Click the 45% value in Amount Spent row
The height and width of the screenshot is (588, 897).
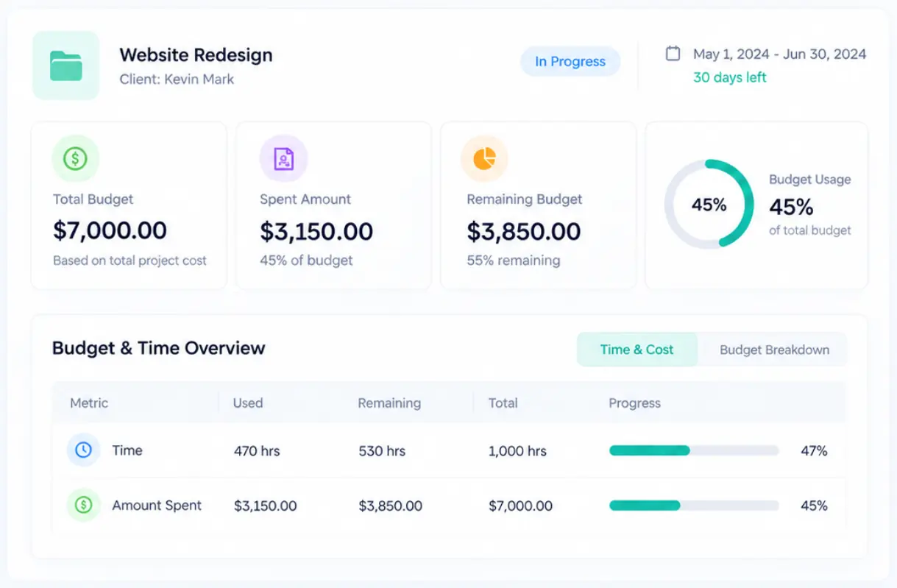[x=814, y=506]
